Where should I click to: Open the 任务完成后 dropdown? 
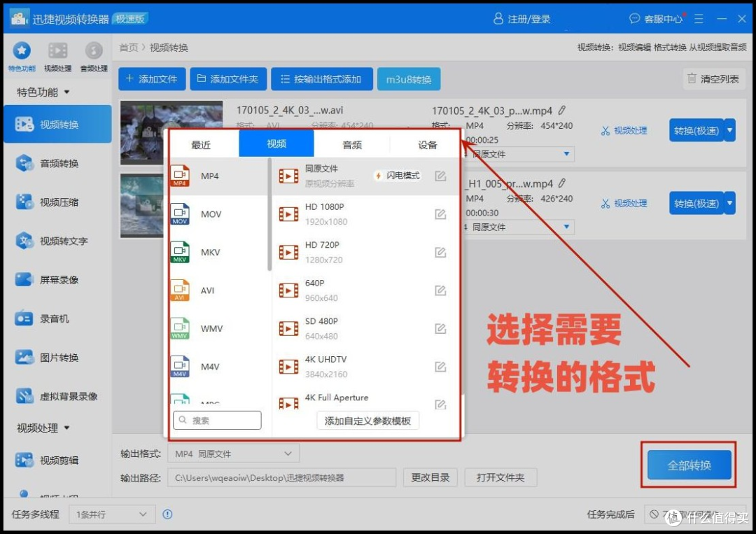(x=694, y=514)
